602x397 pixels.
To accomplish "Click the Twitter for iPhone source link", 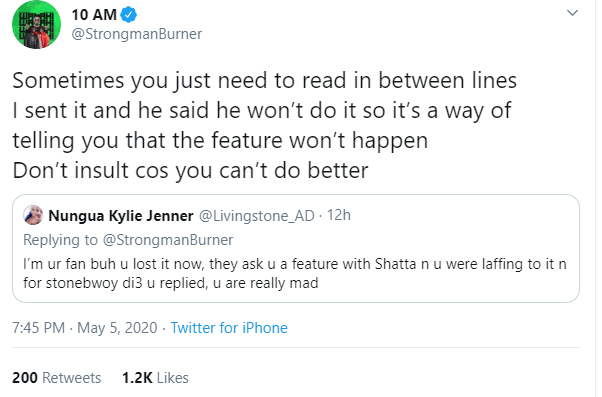I will pyautogui.click(x=229, y=328).
